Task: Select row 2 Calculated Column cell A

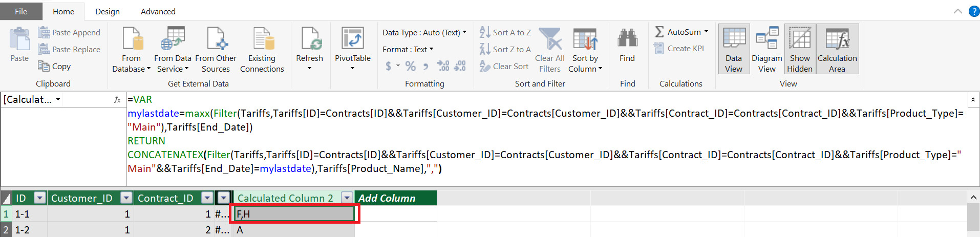Action: click(x=294, y=230)
